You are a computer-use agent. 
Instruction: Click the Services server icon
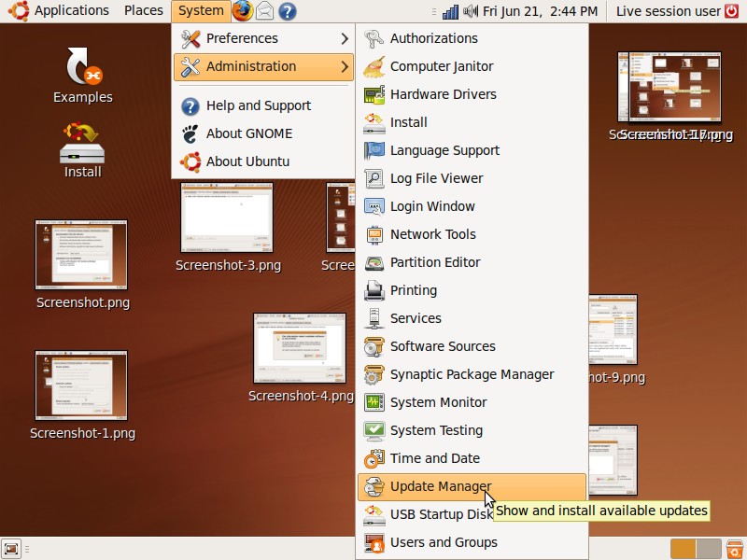(x=374, y=318)
